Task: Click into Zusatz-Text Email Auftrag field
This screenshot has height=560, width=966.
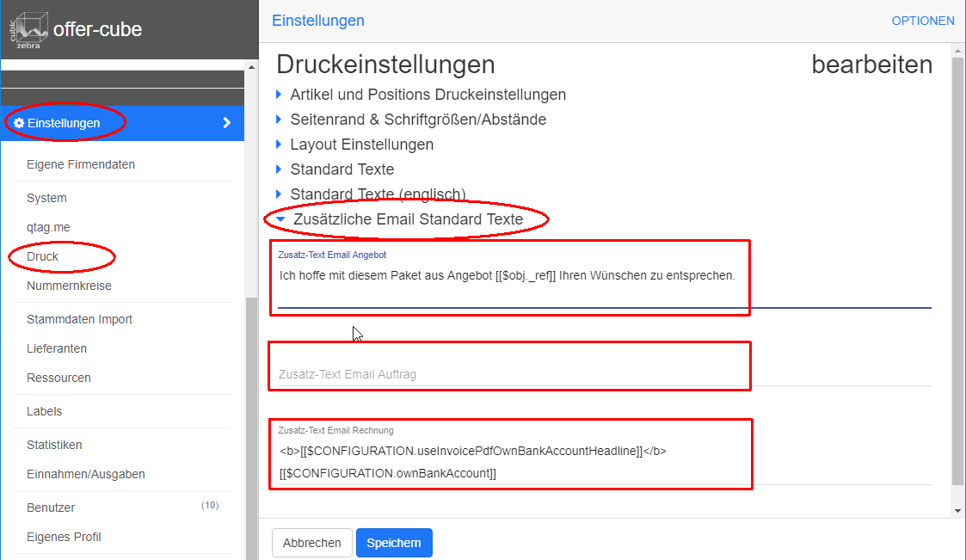Action: [x=516, y=374]
